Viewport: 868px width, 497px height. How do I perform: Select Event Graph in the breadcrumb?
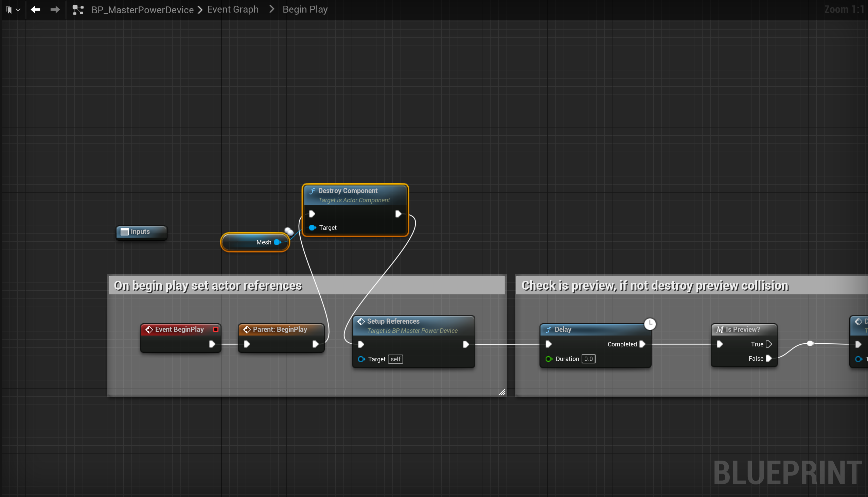[x=233, y=9]
